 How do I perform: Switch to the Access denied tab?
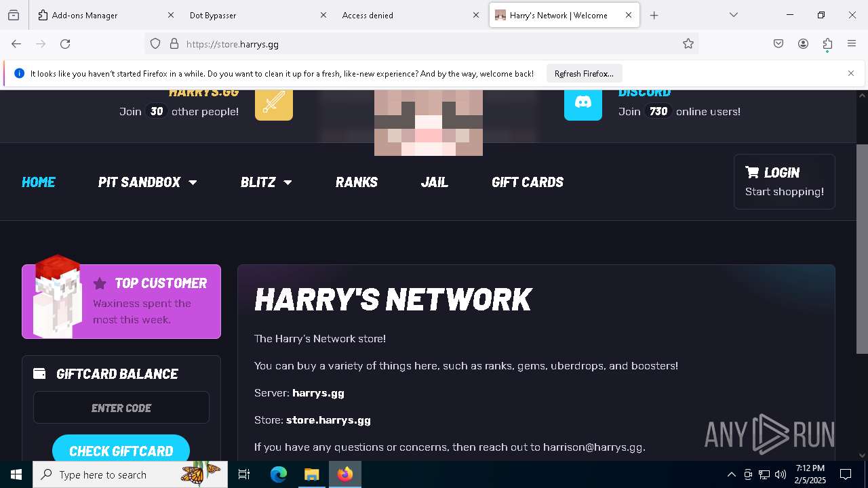(411, 15)
